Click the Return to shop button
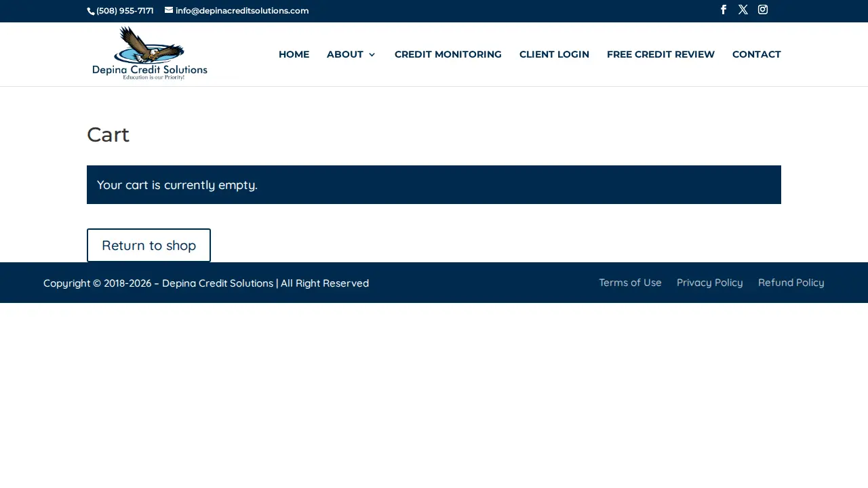 [x=149, y=245]
